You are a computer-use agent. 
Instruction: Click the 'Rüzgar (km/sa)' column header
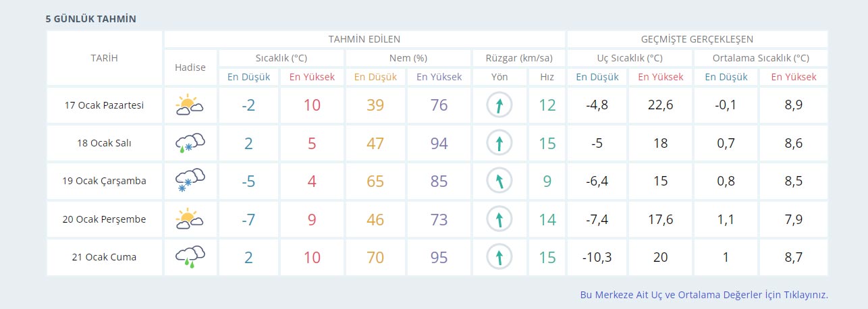point(518,58)
